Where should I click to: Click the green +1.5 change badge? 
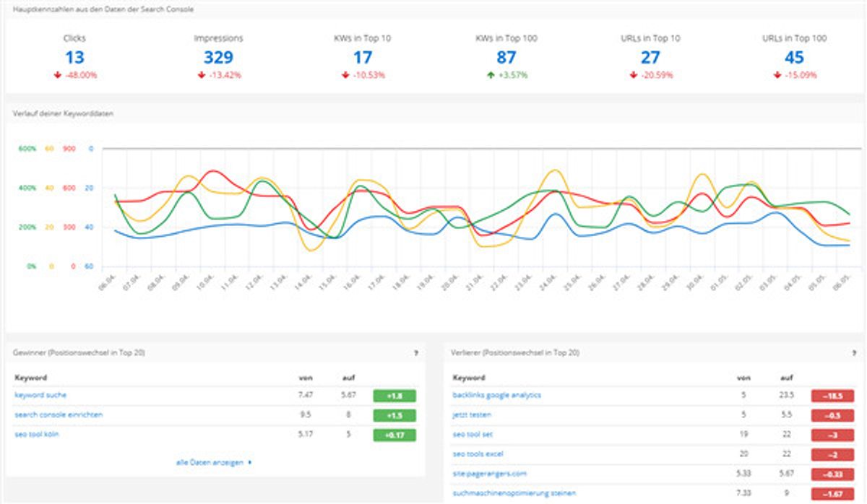(394, 415)
